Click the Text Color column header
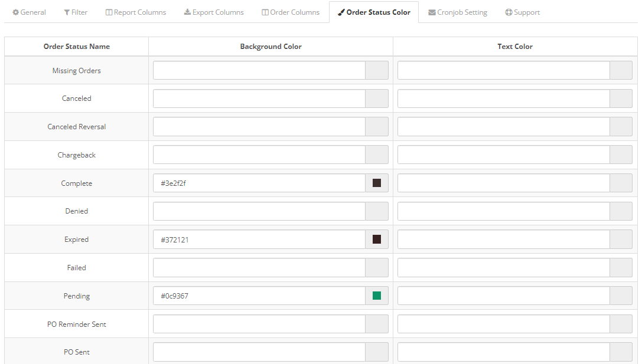The height and width of the screenshot is (364, 642). click(515, 47)
